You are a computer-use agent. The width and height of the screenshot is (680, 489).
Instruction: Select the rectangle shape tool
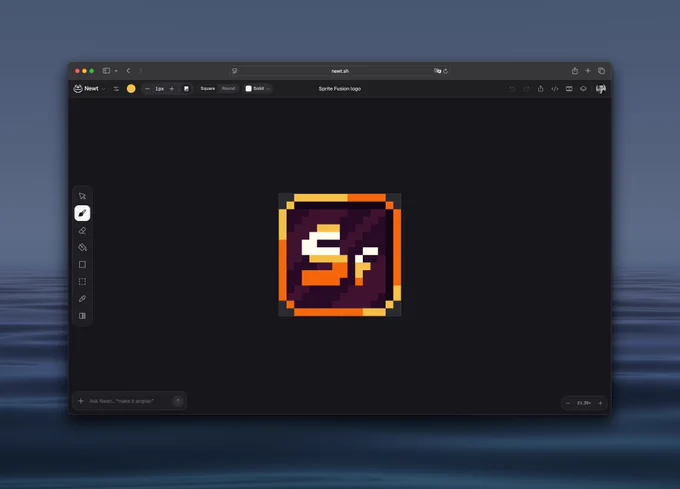pos(82,264)
